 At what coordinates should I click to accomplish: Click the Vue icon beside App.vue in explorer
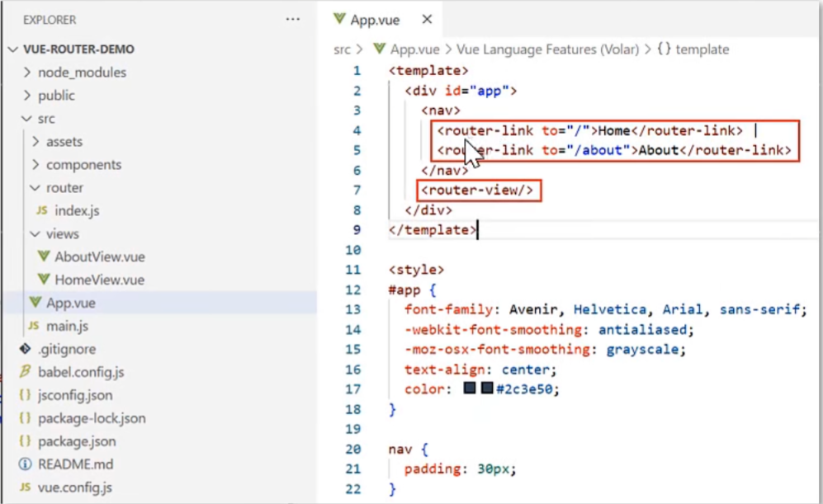click(x=35, y=303)
